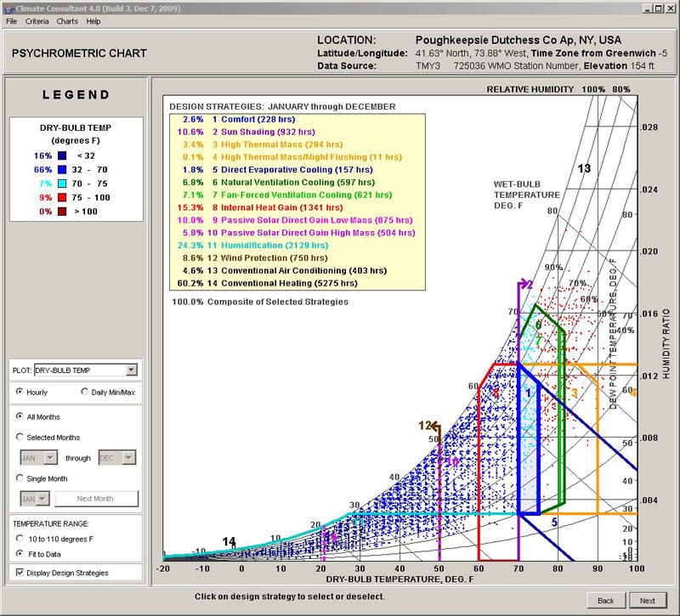Click the Next button
Screen dimensions: 680x616
(647, 600)
